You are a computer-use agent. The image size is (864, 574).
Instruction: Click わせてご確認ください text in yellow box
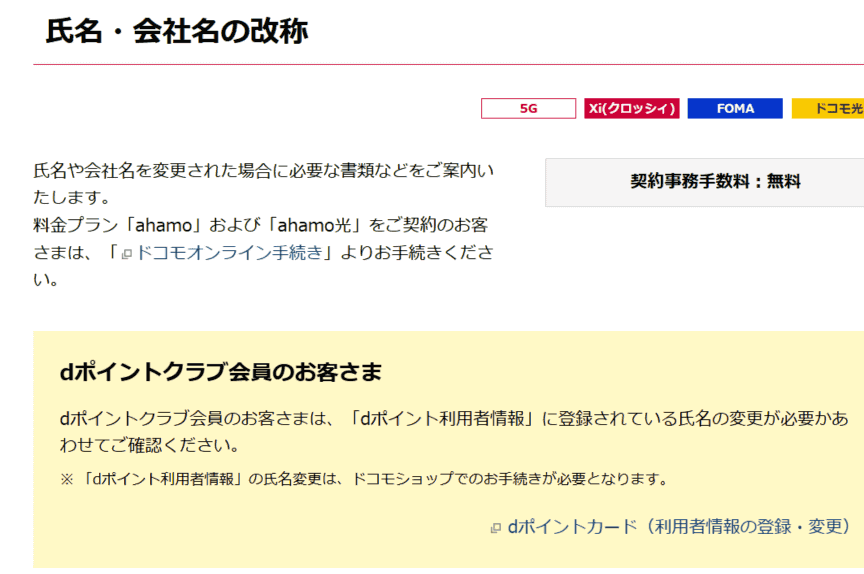[x=150, y=445]
